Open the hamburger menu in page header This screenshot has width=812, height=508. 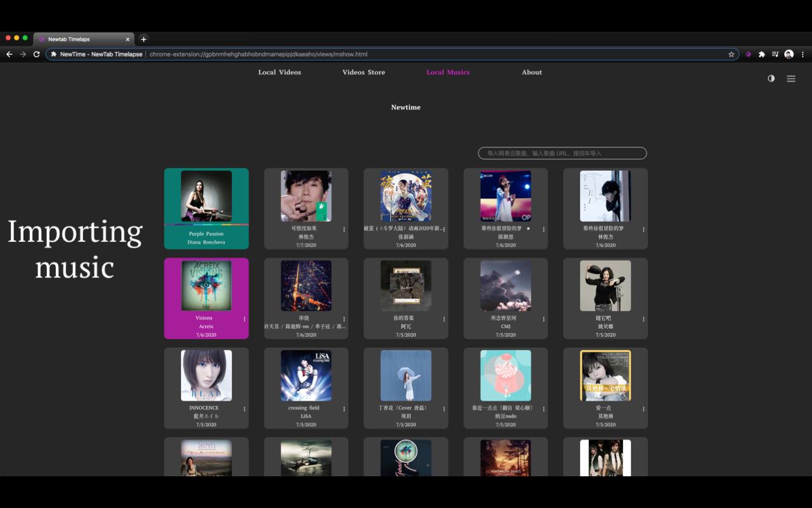coord(791,79)
